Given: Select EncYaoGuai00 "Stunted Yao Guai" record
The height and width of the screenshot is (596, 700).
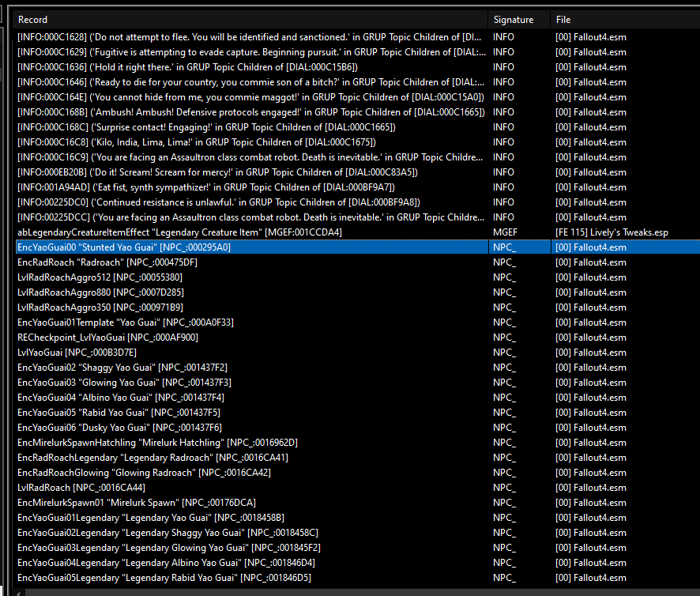Looking at the screenshot, I should tap(357, 247).
